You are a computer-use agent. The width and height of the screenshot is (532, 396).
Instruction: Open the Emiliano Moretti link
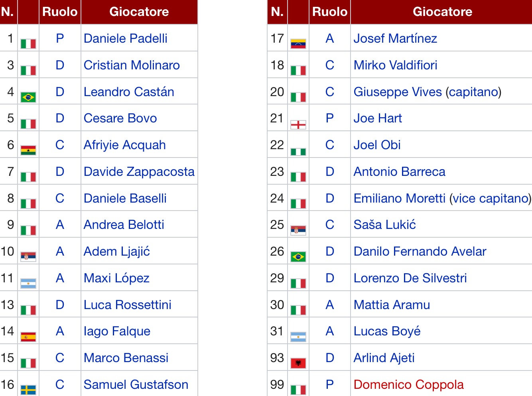tap(399, 198)
